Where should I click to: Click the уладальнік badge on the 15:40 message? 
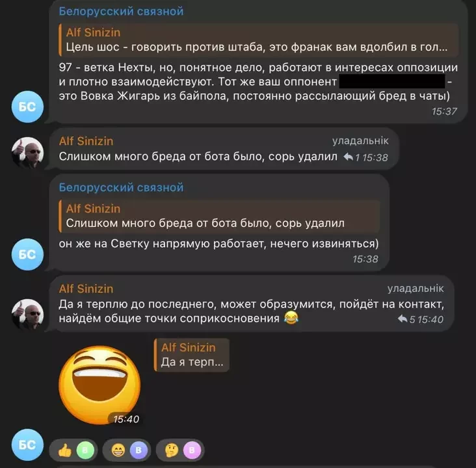point(416,289)
